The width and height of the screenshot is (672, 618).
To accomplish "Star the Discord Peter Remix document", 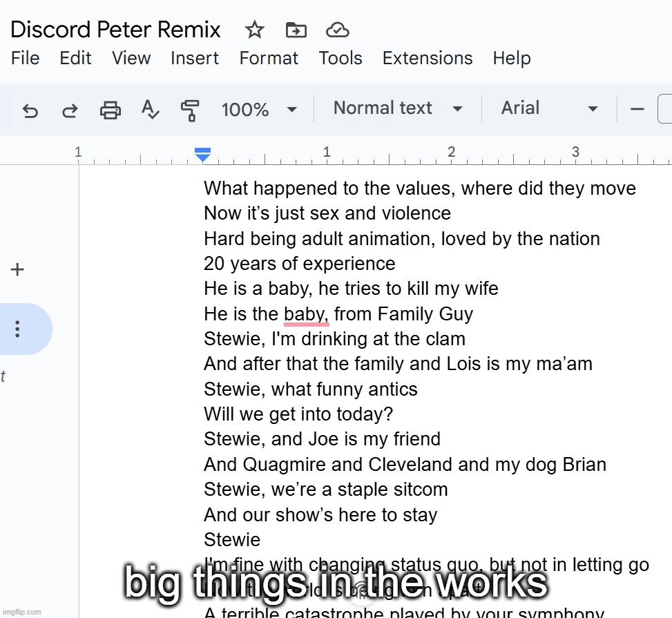I will (x=254, y=30).
